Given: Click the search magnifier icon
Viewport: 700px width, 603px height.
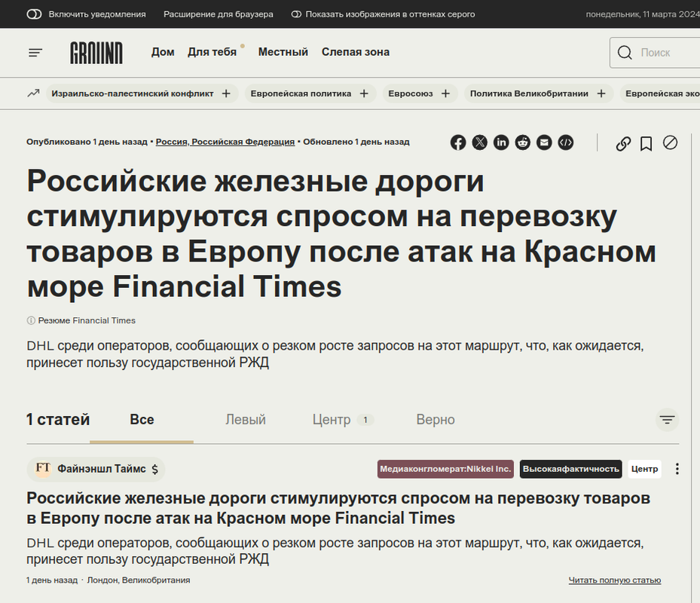Looking at the screenshot, I should (625, 53).
